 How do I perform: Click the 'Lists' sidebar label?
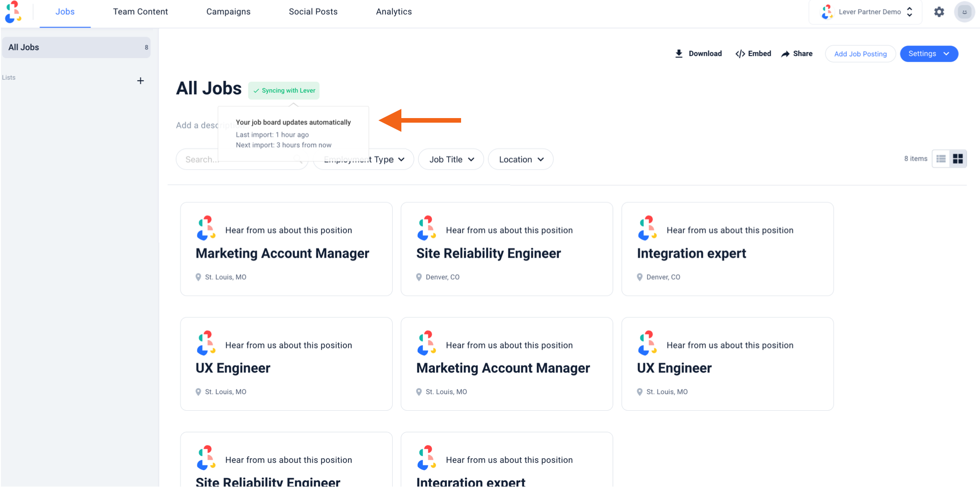point(9,78)
